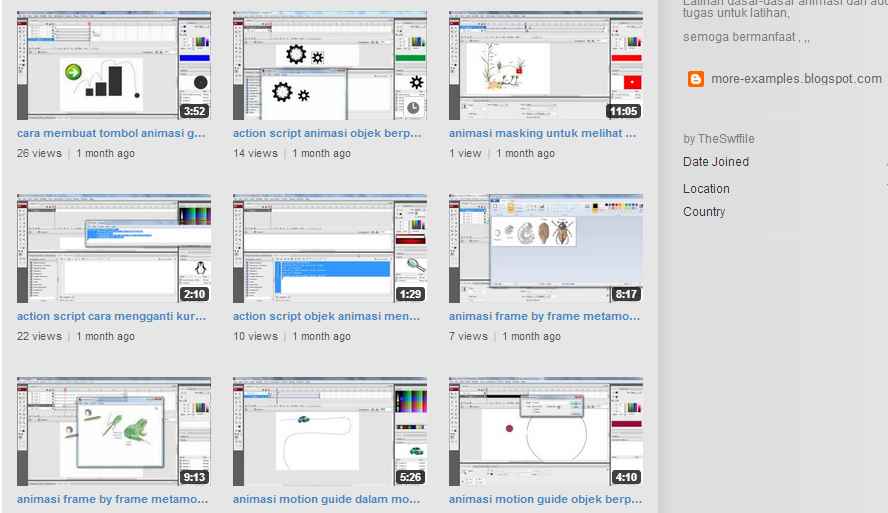Click the '26 views' text
The image size is (888, 513).
click(39, 153)
